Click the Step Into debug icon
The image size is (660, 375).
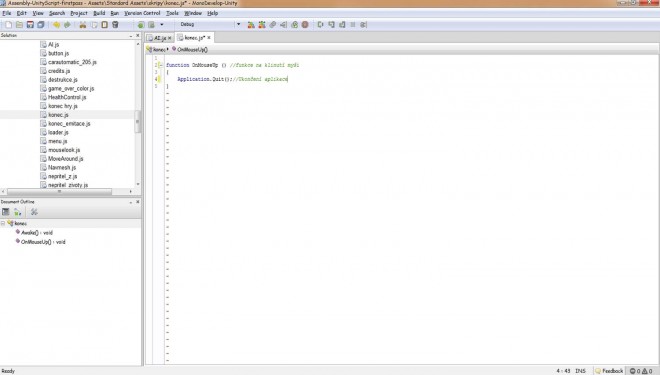(x=332, y=25)
